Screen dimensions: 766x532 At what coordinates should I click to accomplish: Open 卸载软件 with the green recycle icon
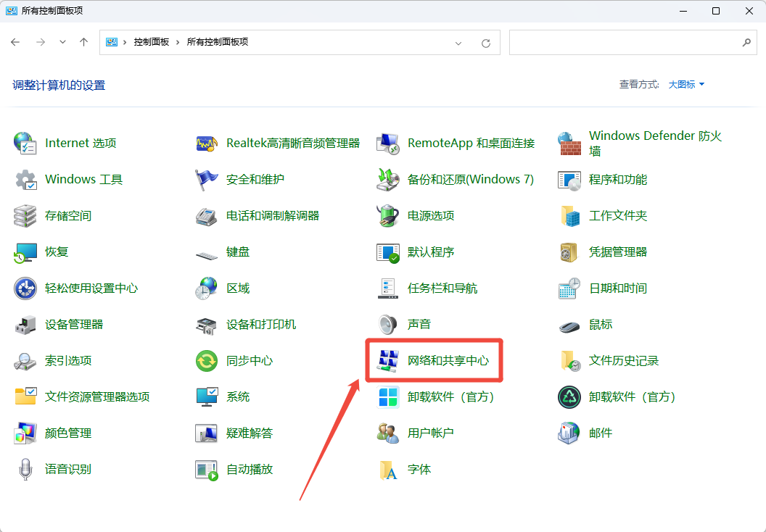click(x=569, y=396)
